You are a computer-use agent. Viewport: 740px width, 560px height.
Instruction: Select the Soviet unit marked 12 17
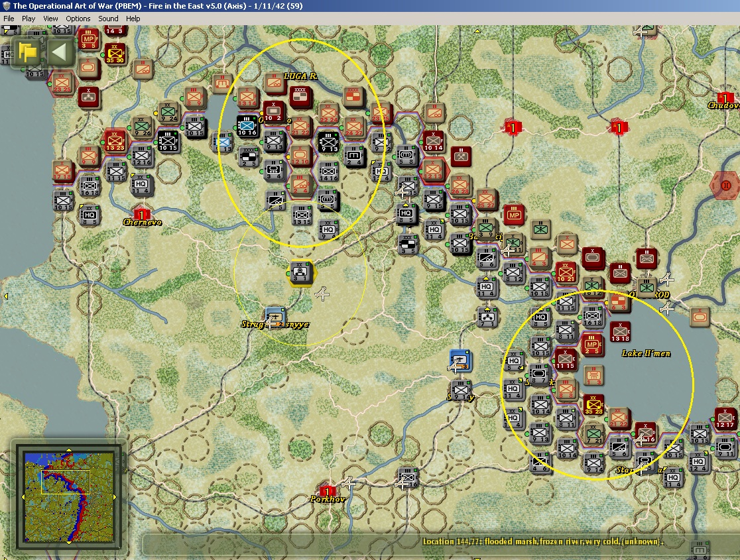coord(725,418)
